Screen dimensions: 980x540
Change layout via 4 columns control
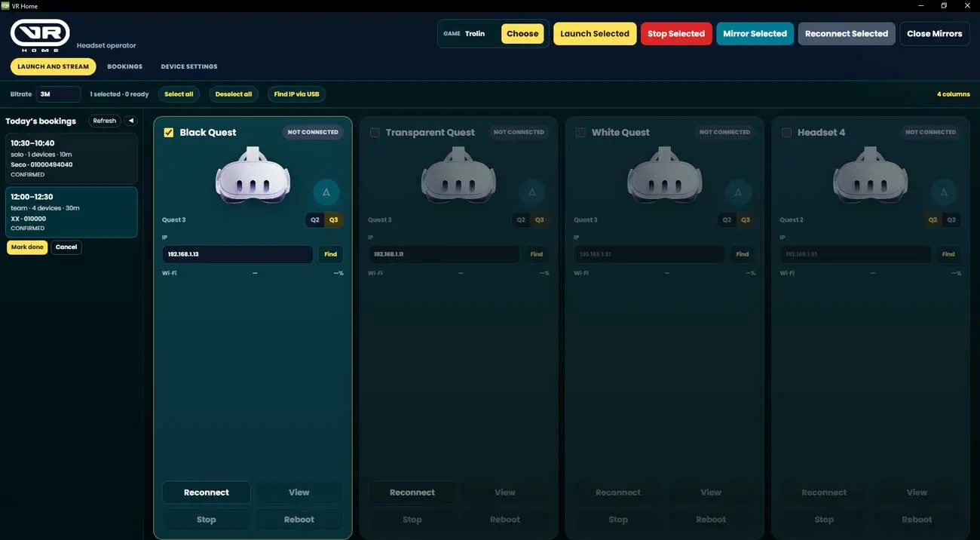(953, 94)
